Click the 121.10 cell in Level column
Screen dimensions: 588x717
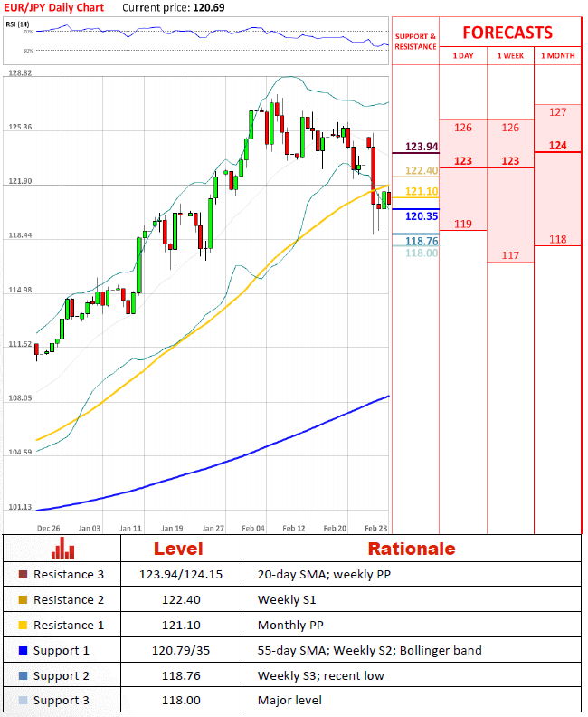click(181, 625)
